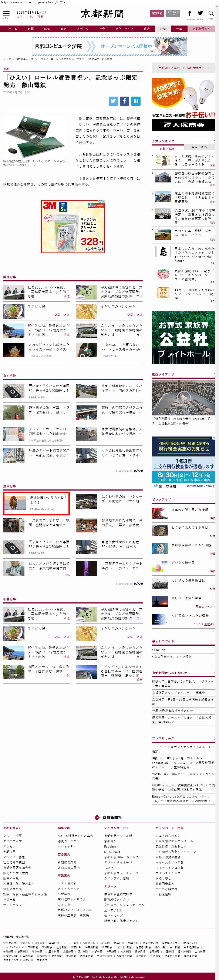The height and width of the screenshot is (980, 219).
Task: Click the 定期購読 button in header
Action: [157, 13]
